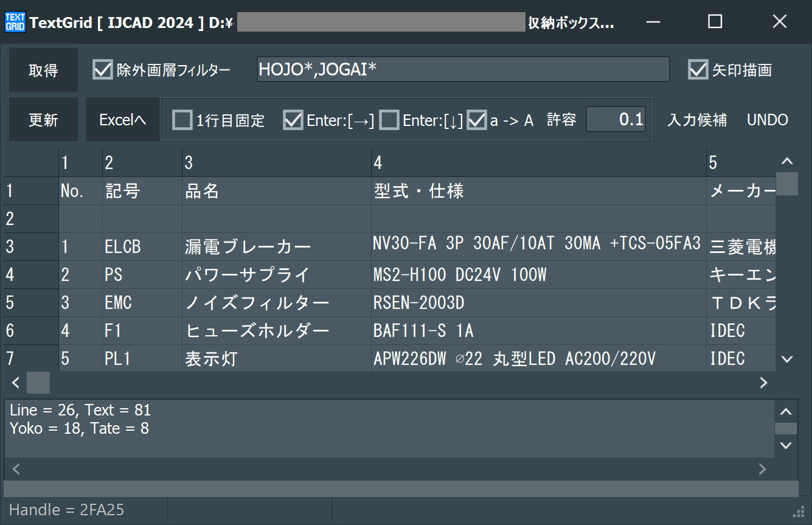Click the 'MS2-H100 DC24V 100W' cell
The height and width of the screenshot is (525, 812).
tap(539, 275)
